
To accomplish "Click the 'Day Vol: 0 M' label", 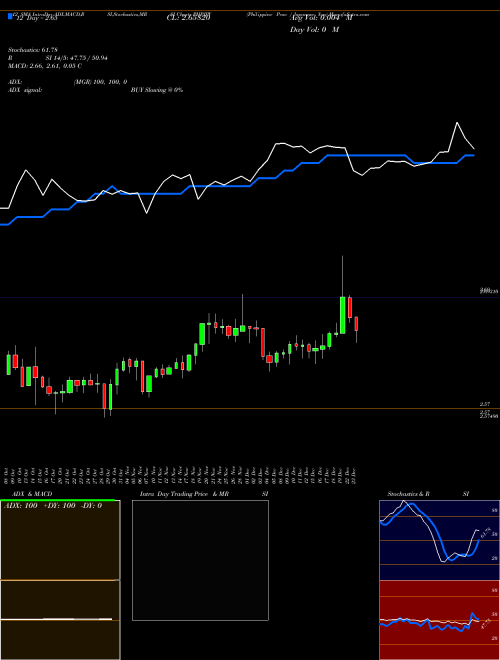I will [314, 30].
